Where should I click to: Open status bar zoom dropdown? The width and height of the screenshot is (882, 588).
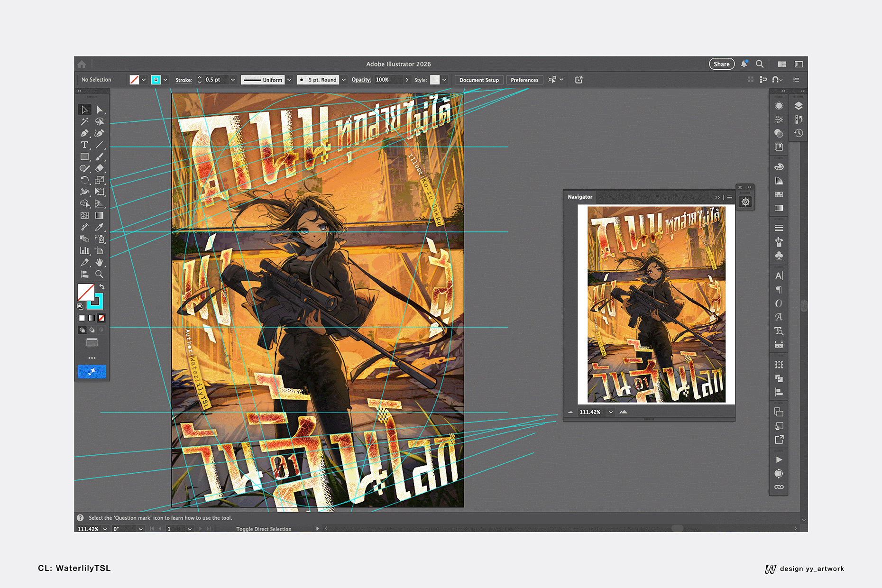105,529
